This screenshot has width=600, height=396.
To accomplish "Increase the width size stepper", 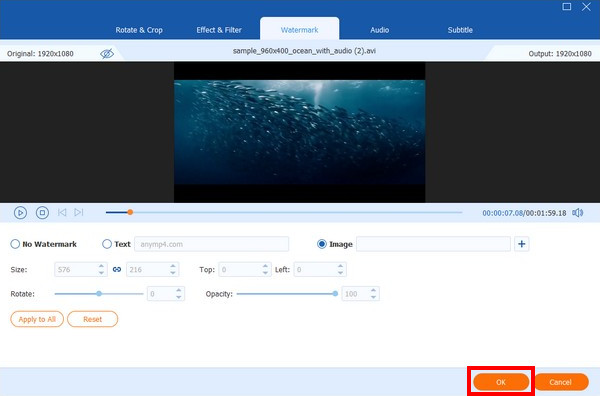I will click(x=101, y=266).
